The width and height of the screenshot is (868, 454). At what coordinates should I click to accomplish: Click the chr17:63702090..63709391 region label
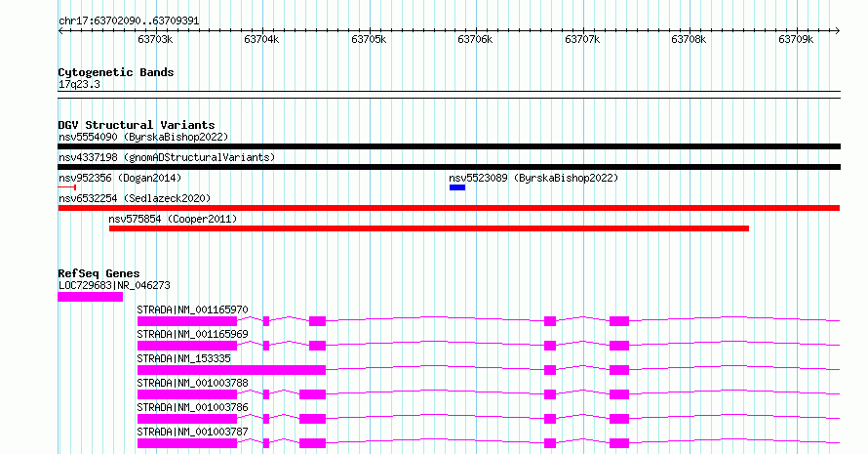tap(129, 21)
